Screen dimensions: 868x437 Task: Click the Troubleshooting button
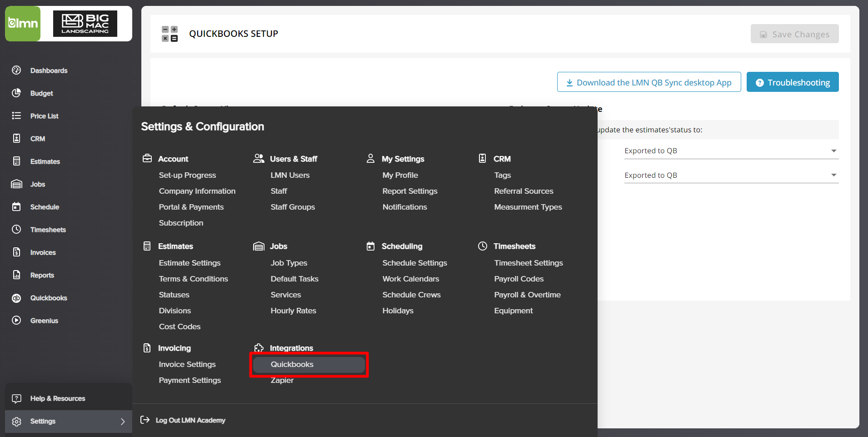pyautogui.click(x=792, y=82)
